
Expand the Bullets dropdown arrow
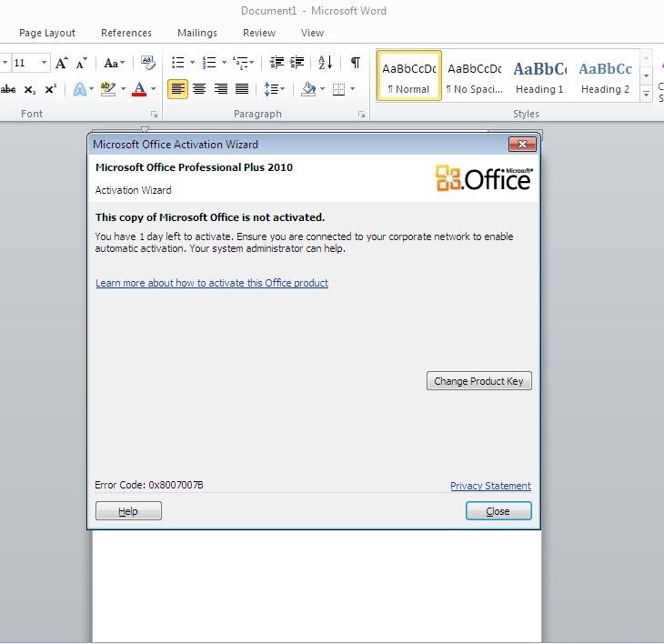(192, 63)
